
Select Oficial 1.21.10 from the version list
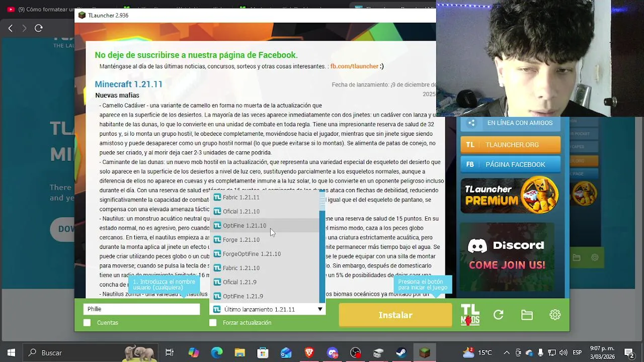[x=265, y=212]
